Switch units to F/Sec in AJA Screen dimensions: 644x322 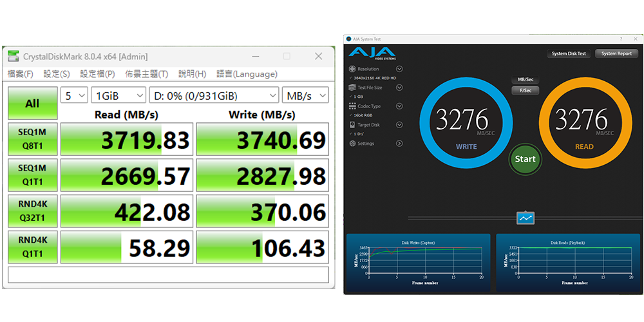pyautogui.click(x=525, y=91)
